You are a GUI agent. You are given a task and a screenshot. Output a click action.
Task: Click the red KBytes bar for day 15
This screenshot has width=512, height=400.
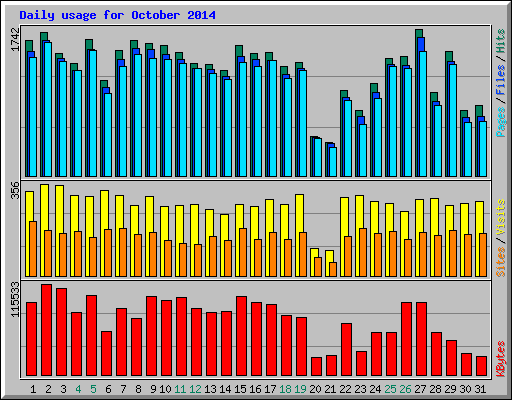(241, 336)
